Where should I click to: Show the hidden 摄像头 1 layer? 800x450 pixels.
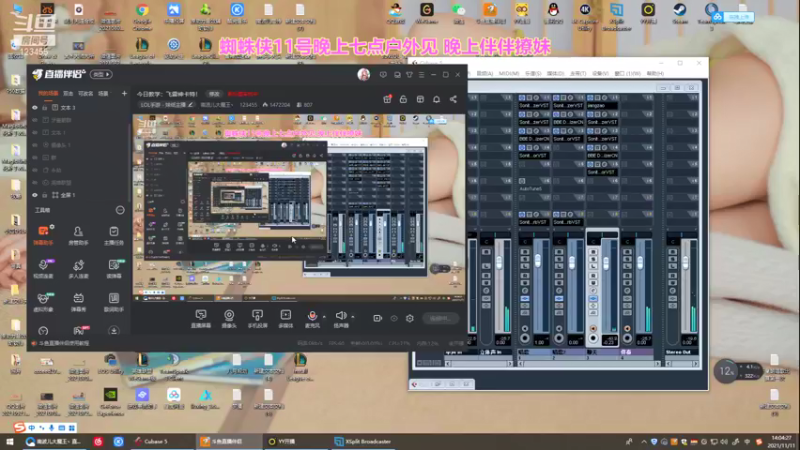pos(35,145)
